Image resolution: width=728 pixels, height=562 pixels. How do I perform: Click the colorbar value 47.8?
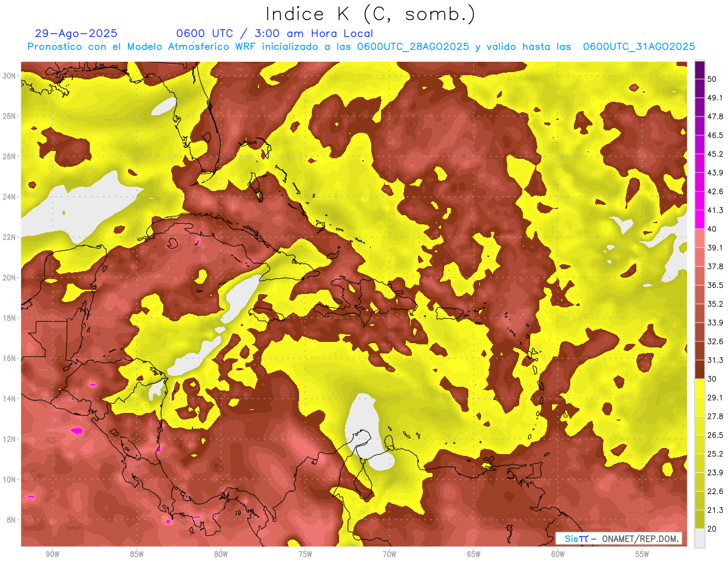(715, 116)
